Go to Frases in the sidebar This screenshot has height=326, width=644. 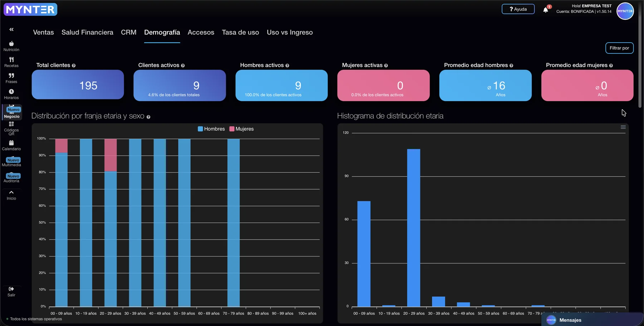11,78
